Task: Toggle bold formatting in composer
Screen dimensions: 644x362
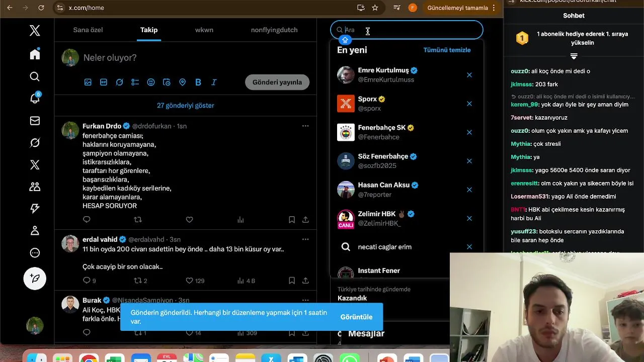Action: click(198, 82)
